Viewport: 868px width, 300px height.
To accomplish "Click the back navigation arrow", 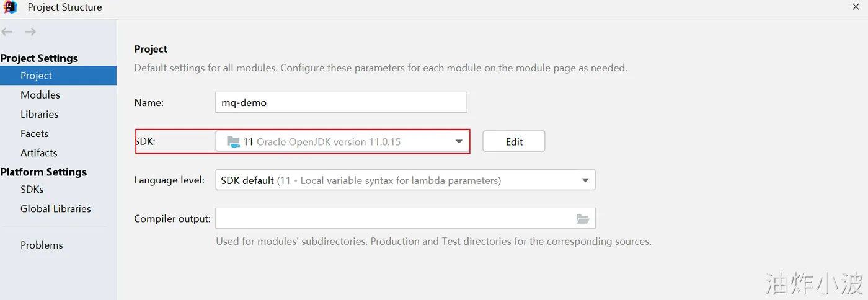I will pyautogui.click(x=7, y=32).
